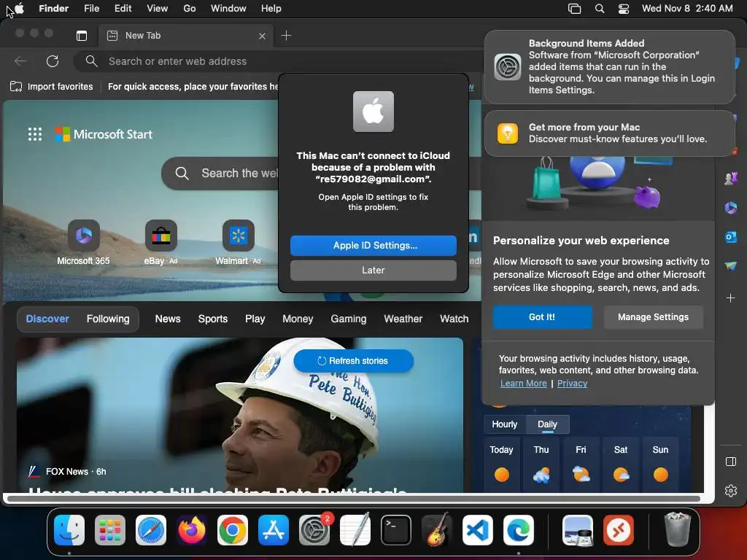Open the Money category
This screenshot has width=747, height=560.
point(298,319)
